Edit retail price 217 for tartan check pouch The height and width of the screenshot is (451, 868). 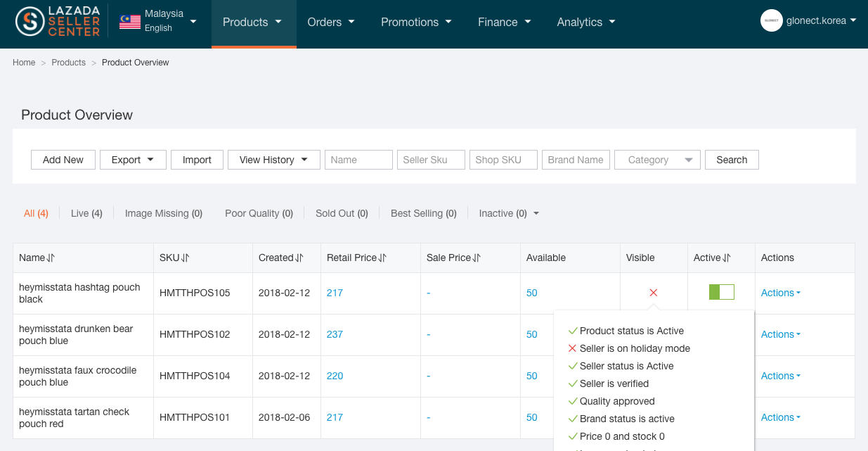click(335, 417)
